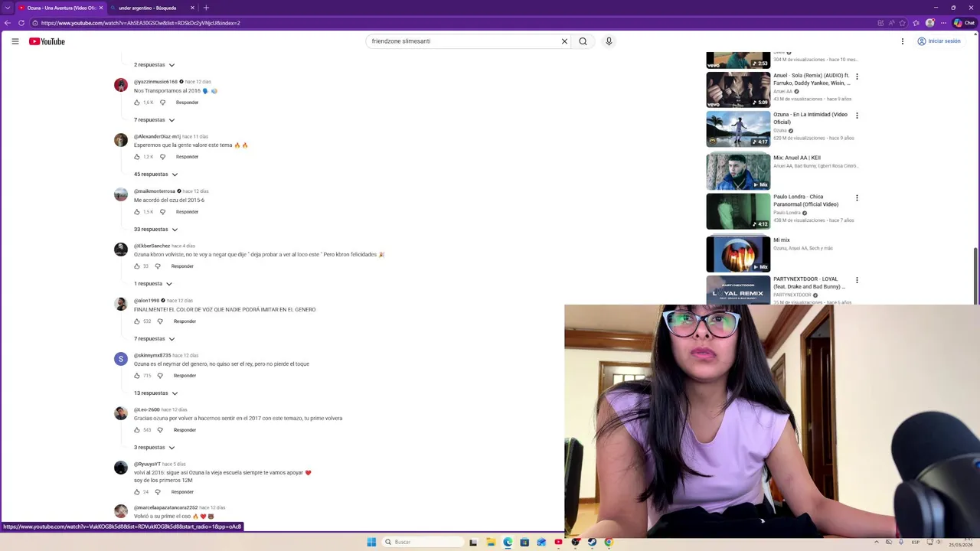Open options menu for En La Intimidad video
The height and width of the screenshot is (551, 980).
pos(857,116)
